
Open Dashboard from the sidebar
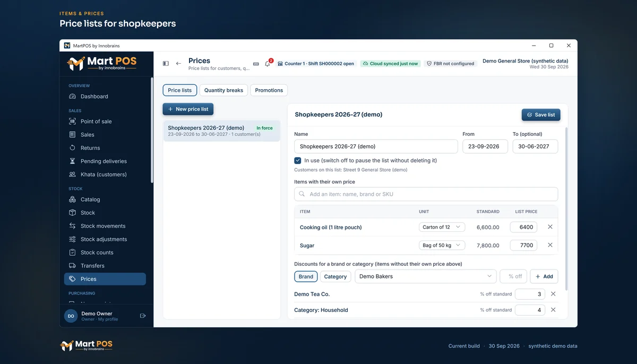coord(105,97)
